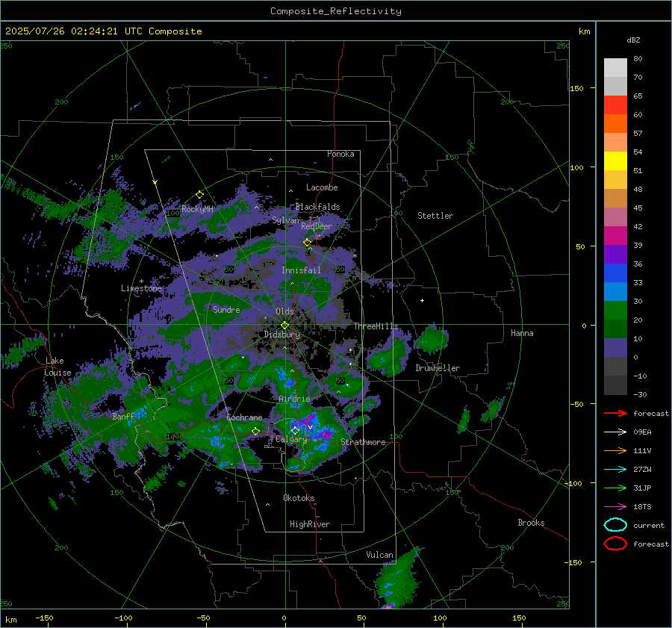Click the Sundre town label

[226, 309]
